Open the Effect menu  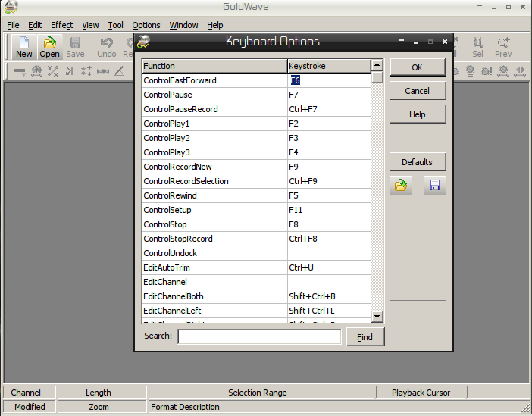(x=61, y=25)
